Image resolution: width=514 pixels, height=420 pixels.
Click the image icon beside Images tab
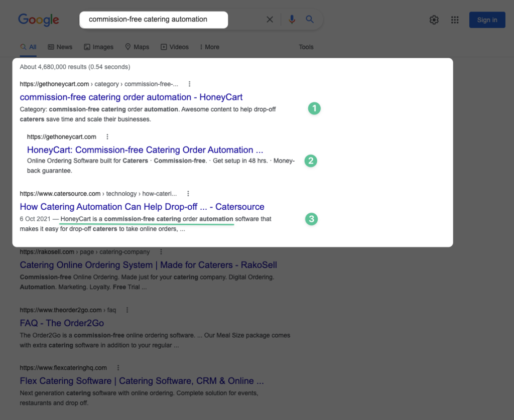point(87,47)
